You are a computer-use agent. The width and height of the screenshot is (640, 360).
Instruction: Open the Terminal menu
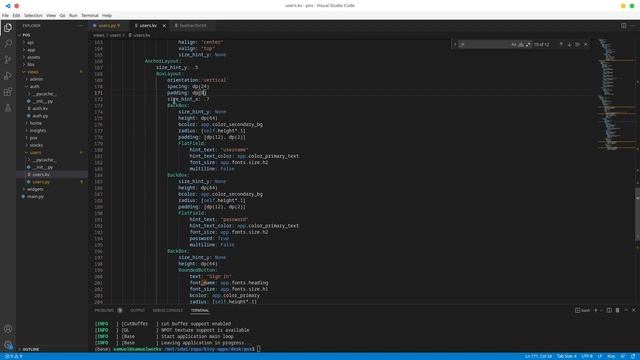coord(90,16)
